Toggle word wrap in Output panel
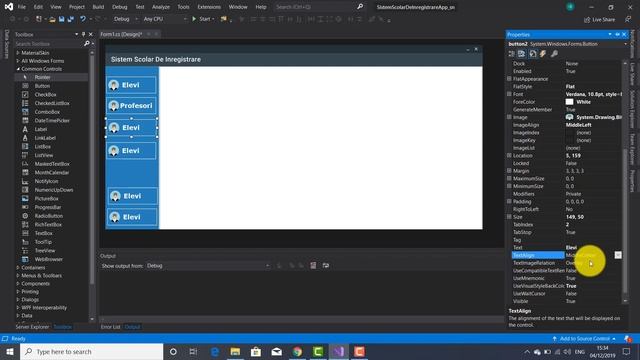The width and height of the screenshot is (640, 360). (326, 266)
